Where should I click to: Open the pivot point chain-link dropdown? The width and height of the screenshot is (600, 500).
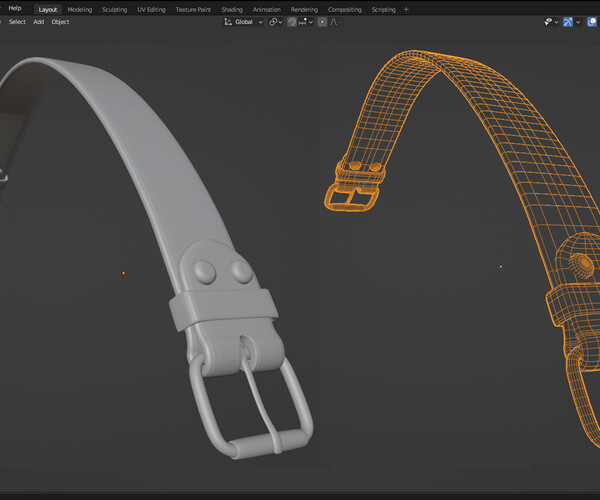click(275, 22)
